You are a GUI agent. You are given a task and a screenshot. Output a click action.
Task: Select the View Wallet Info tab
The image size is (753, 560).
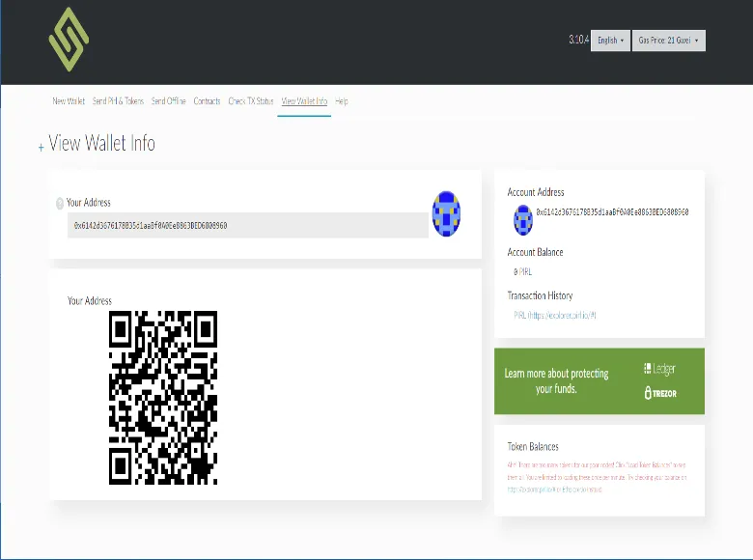(304, 100)
